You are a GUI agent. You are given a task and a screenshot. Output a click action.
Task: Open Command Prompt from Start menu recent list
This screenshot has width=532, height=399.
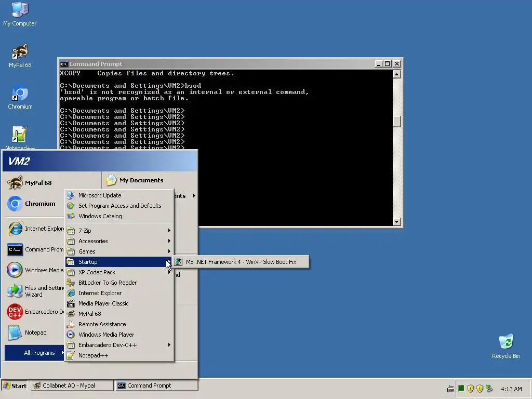[35, 249]
